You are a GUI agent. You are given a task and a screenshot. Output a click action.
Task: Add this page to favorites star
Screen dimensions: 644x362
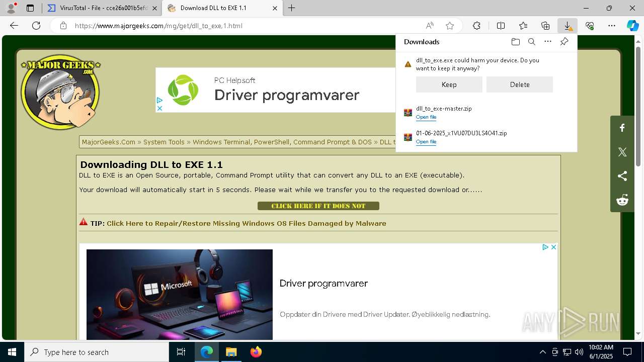(x=450, y=26)
